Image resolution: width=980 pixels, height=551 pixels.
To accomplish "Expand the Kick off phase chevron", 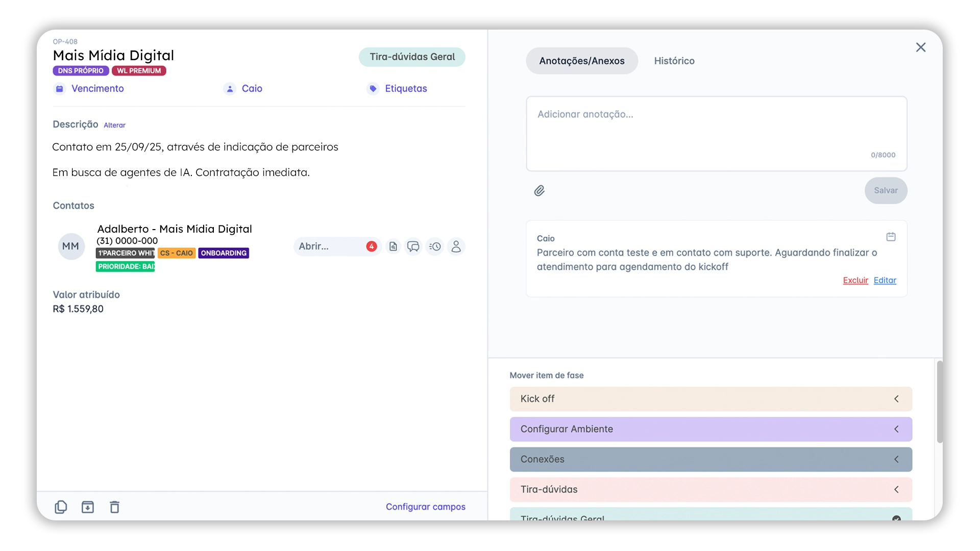I will pos(896,399).
